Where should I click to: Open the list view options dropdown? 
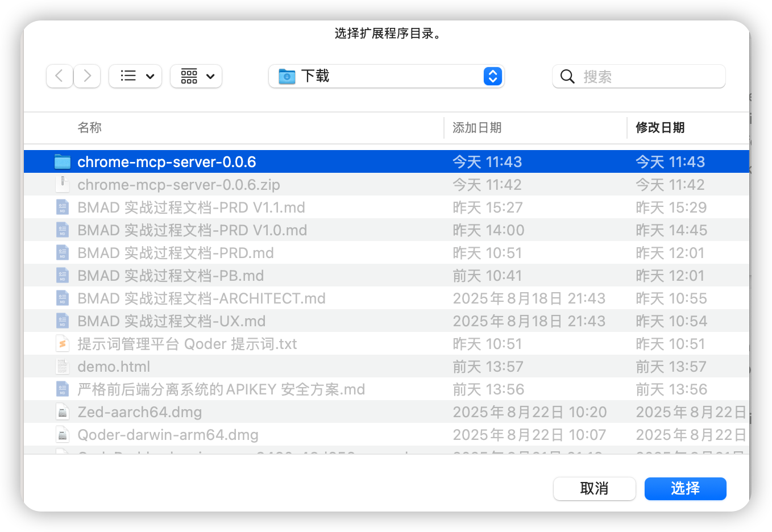pyautogui.click(x=135, y=76)
